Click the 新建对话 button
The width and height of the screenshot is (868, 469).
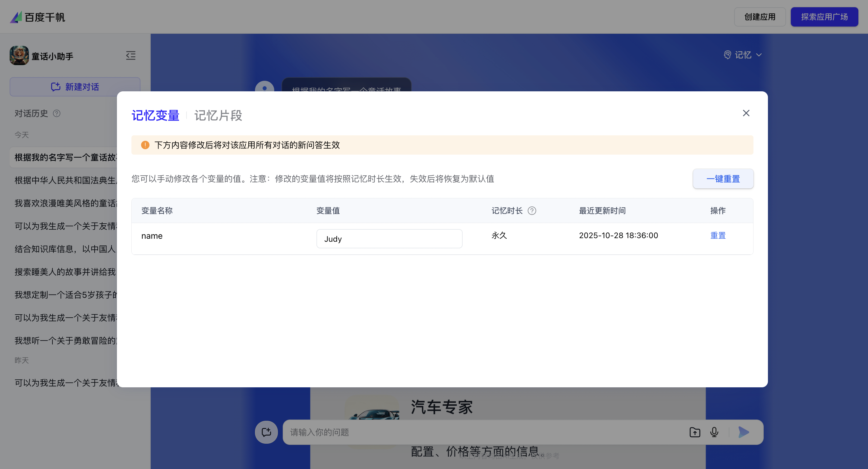pyautogui.click(x=75, y=87)
